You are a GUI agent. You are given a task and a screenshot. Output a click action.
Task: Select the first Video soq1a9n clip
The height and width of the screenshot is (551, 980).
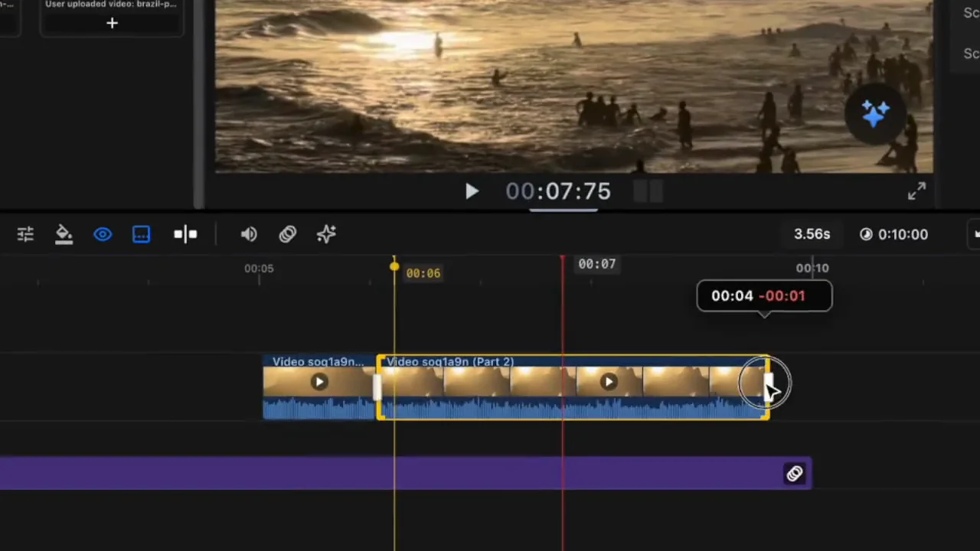pyautogui.click(x=319, y=387)
